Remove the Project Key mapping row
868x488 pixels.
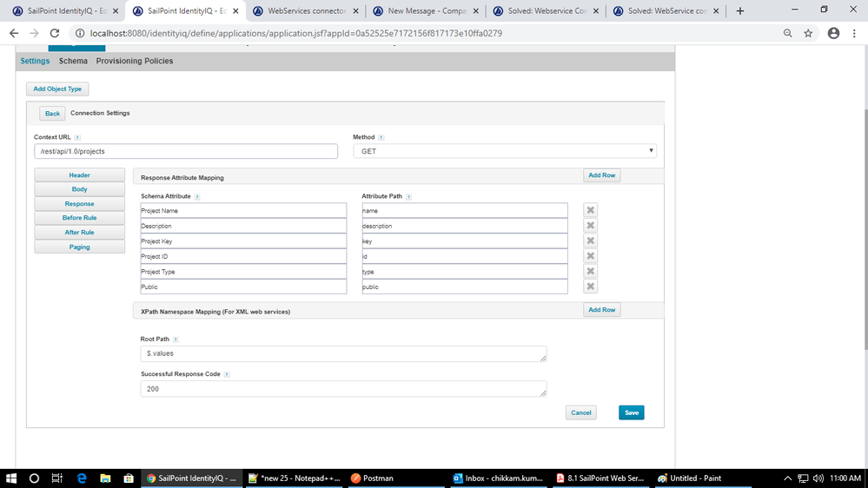(x=590, y=241)
